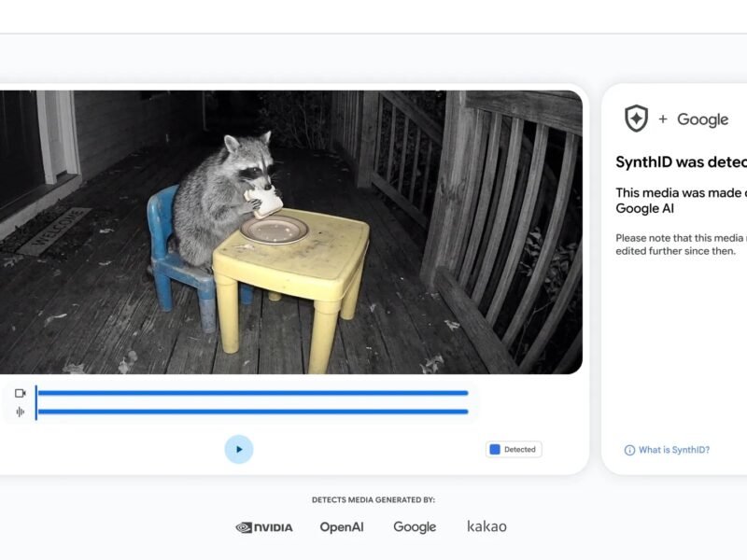
Task: Click the "Please note that this media" note
Action: pyautogui.click(x=682, y=245)
